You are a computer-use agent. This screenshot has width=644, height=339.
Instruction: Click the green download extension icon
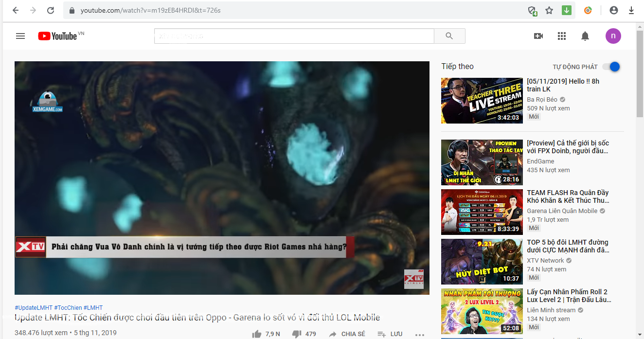tap(567, 10)
